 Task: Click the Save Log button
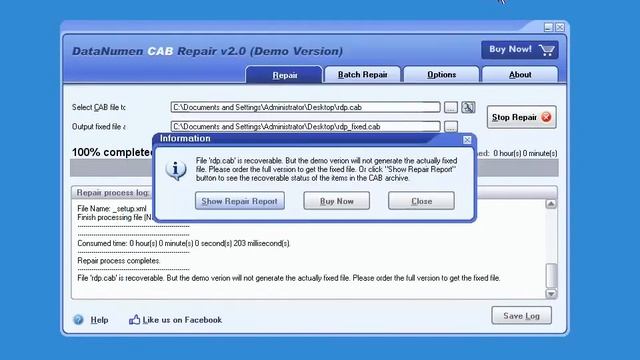521,316
